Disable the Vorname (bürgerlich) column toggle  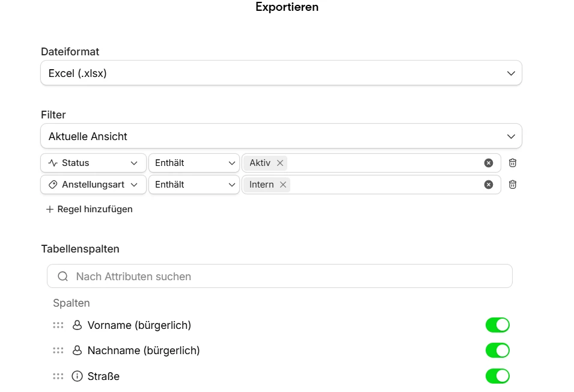[x=497, y=325]
